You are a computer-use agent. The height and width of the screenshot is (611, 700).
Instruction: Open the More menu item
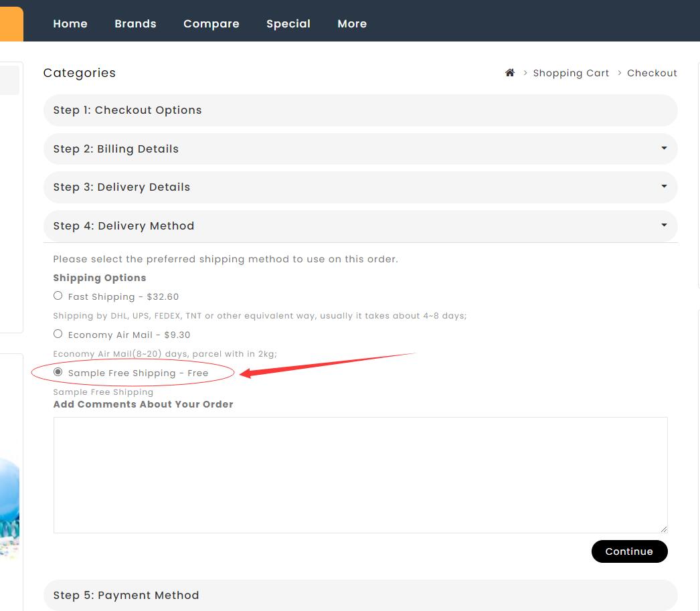tap(352, 23)
